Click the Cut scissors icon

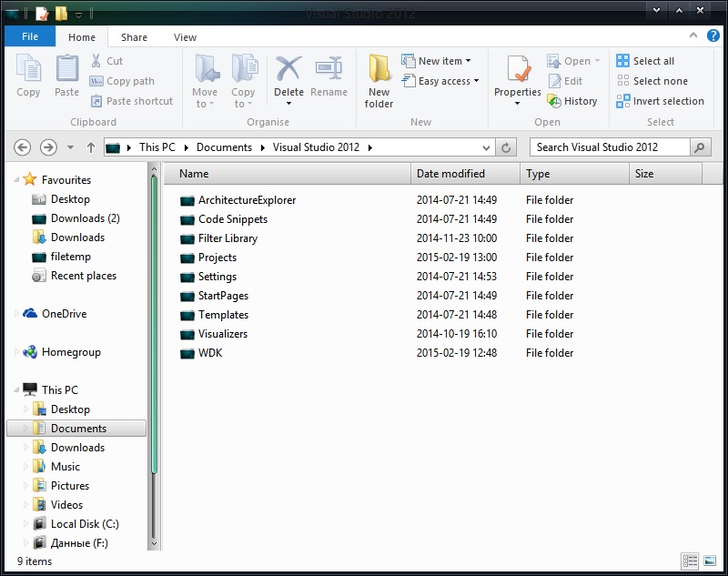point(96,61)
